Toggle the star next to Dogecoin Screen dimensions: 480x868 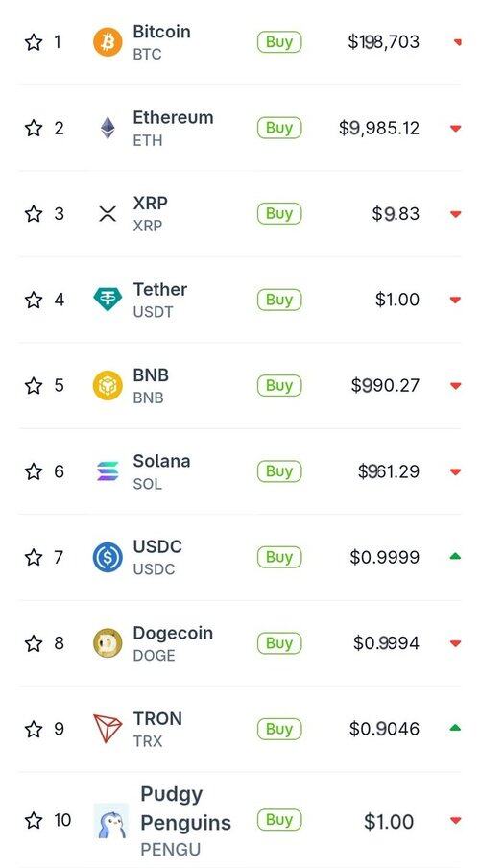click(x=34, y=642)
